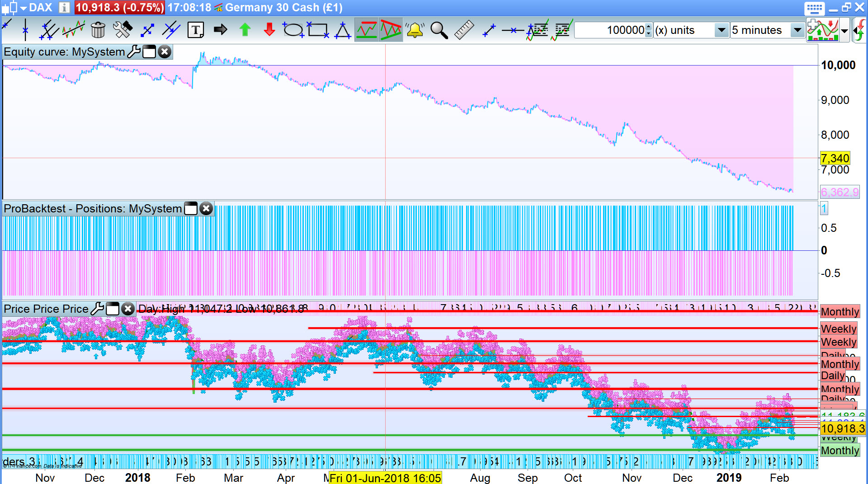
Task: Click the pink 6,362.9 equity value label
Action: click(x=840, y=192)
